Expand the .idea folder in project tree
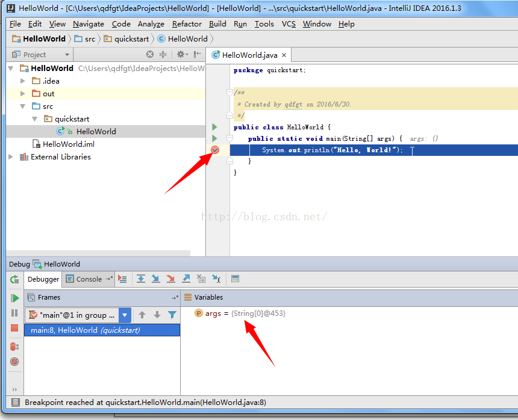 (23, 81)
